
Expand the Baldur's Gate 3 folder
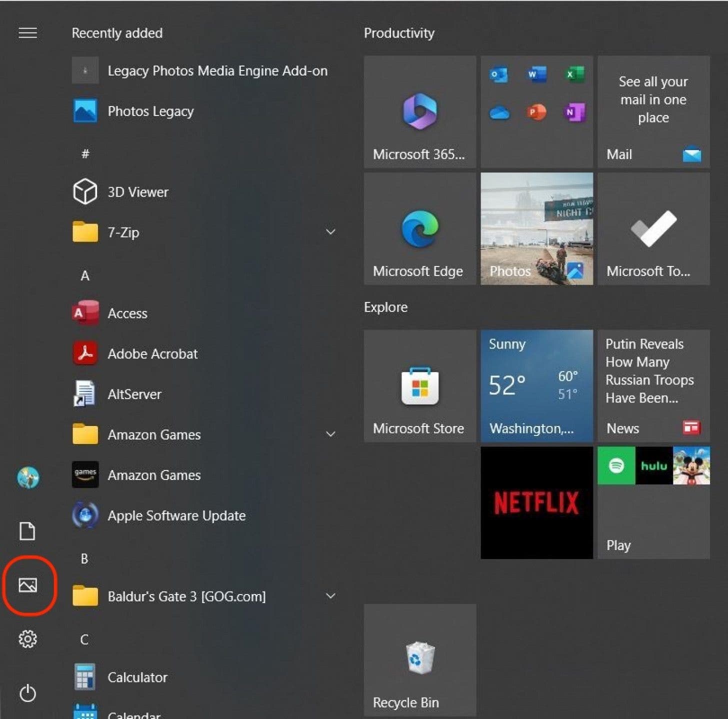[x=330, y=596]
